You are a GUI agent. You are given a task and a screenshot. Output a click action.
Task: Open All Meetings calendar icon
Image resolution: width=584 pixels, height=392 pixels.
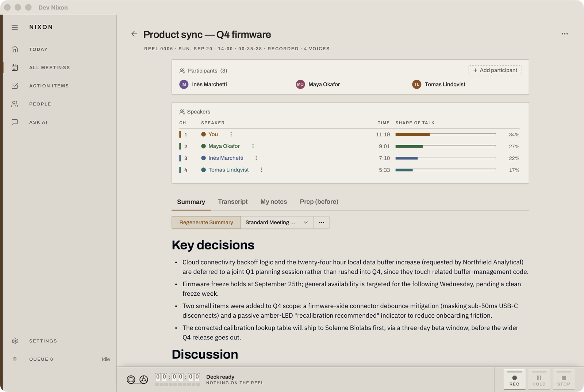15,67
